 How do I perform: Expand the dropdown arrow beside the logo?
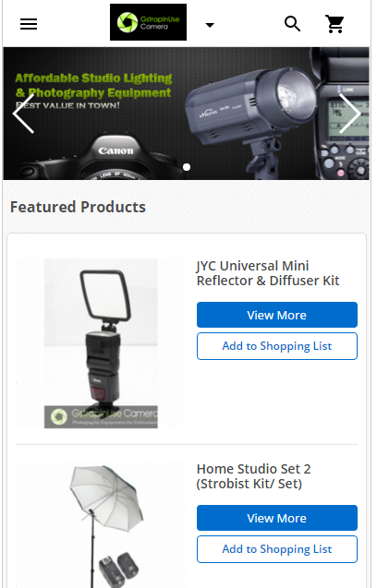pyautogui.click(x=210, y=25)
